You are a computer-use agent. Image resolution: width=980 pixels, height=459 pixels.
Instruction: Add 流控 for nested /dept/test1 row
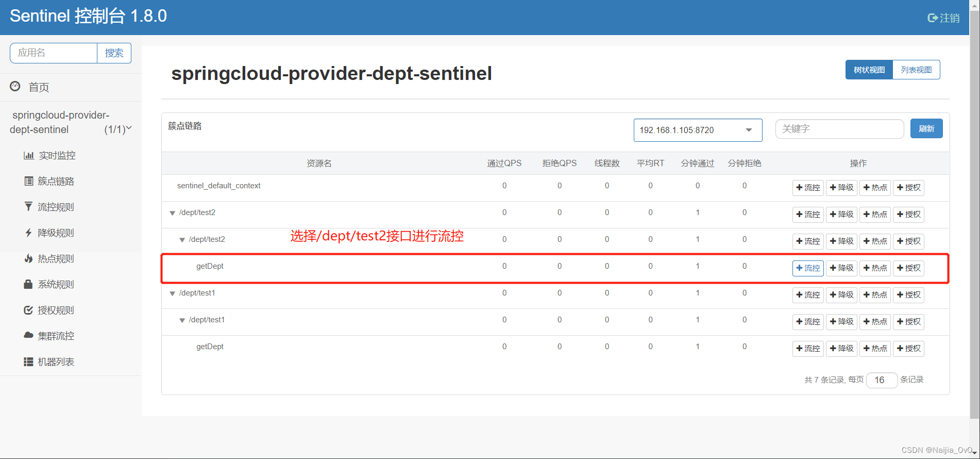pos(808,322)
